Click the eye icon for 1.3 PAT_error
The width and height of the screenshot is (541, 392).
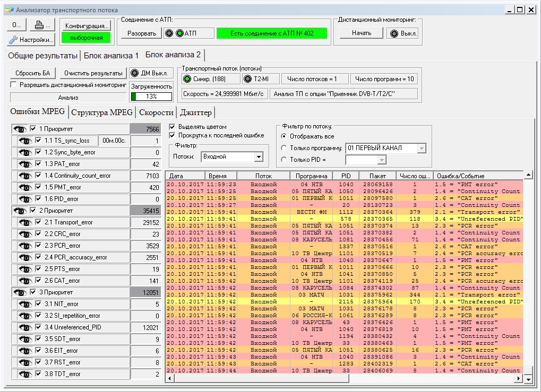tap(25, 164)
